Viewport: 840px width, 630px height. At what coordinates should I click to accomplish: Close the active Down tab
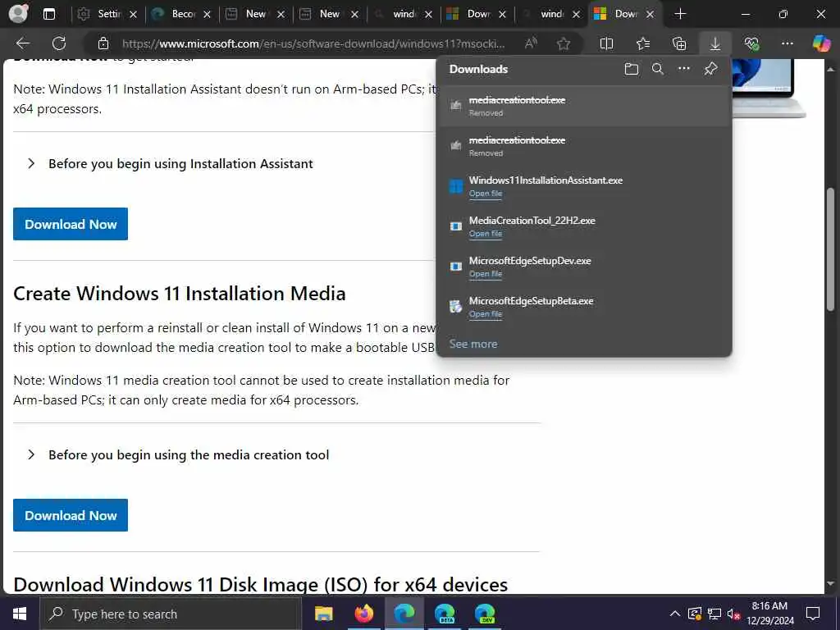pos(650,15)
